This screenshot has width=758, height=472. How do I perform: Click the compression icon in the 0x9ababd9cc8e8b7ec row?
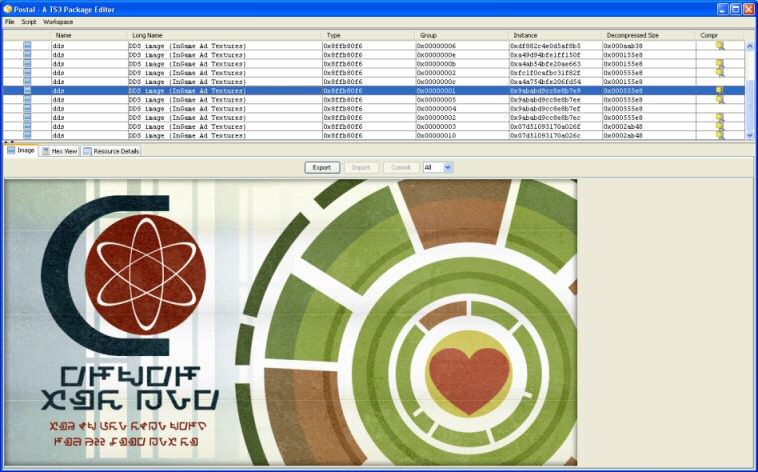pyautogui.click(x=720, y=118)
